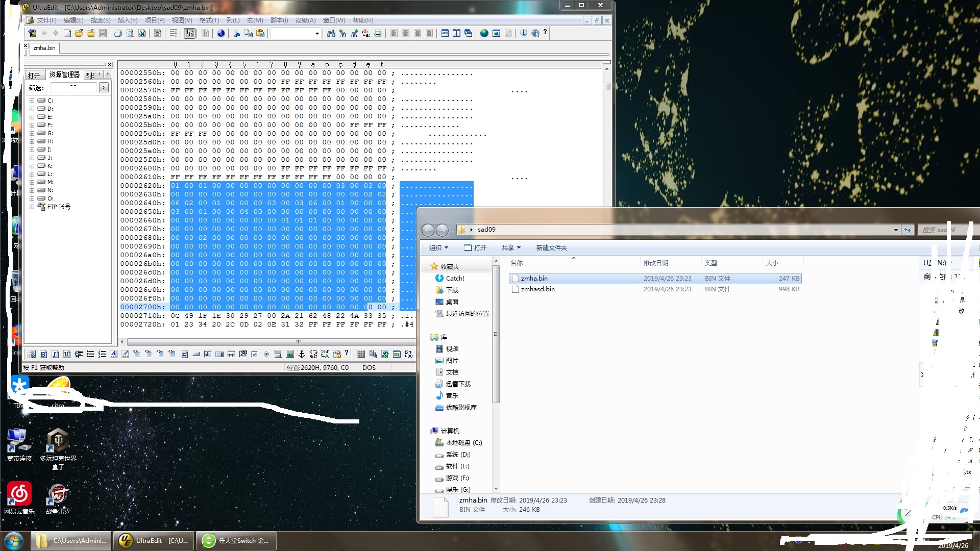This screenshot has width=980, height=551.
Task: Click the Print icon in the UltraEdit toolbar
Action: click(118, 33)
